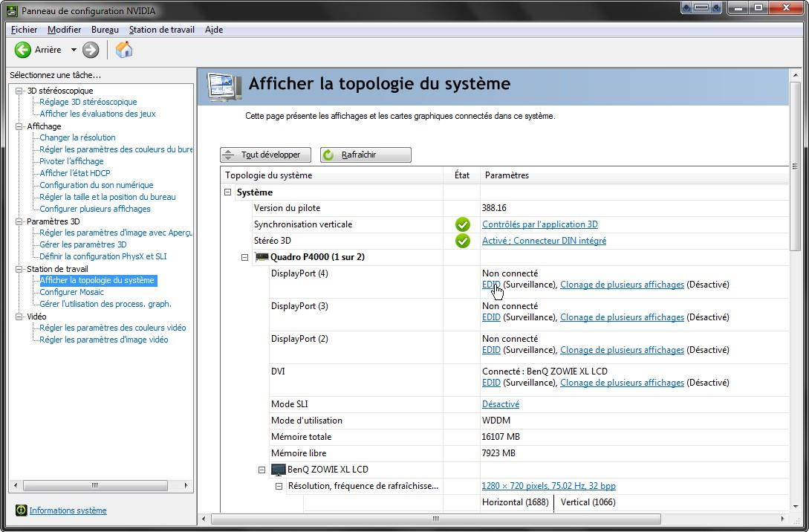
Task: Open the Désactivé link for Mode SLI
Action: tap(500, 404)
